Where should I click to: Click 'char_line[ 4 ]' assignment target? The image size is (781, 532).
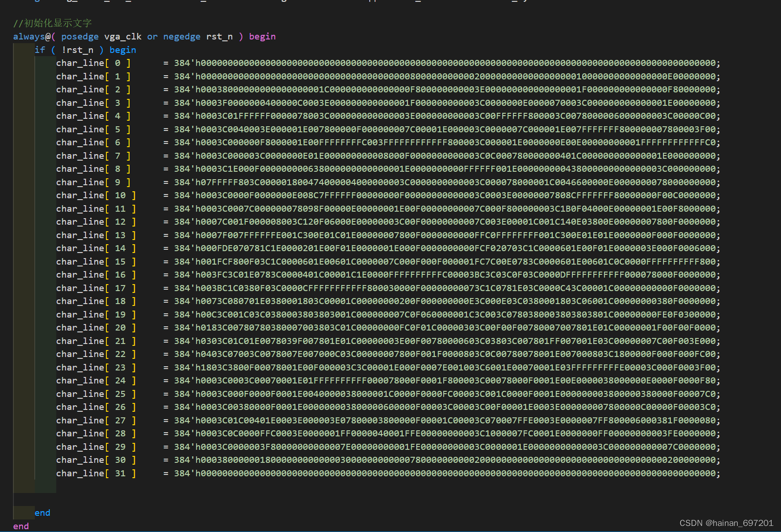coord(93,116)
